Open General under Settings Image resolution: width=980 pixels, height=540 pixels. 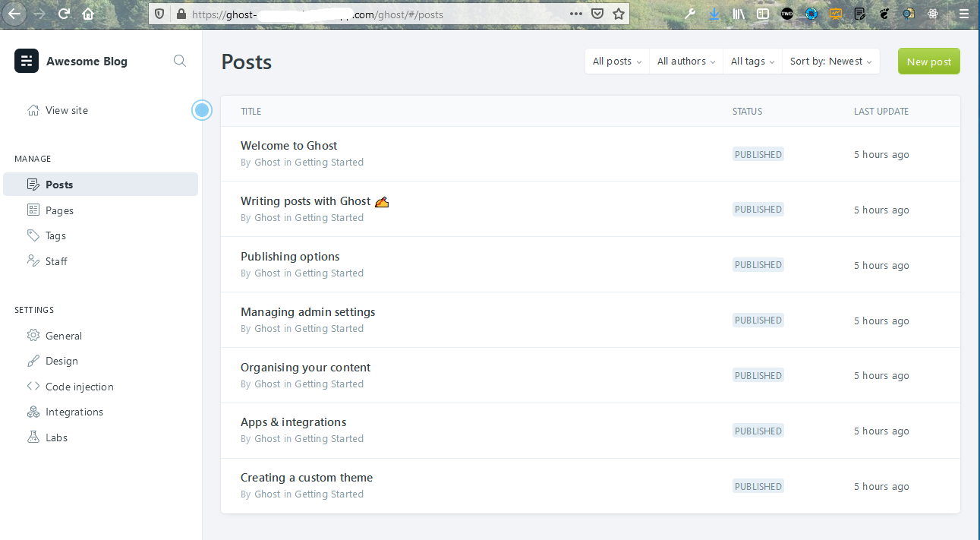pyautogui.click(x=100, y=336)
